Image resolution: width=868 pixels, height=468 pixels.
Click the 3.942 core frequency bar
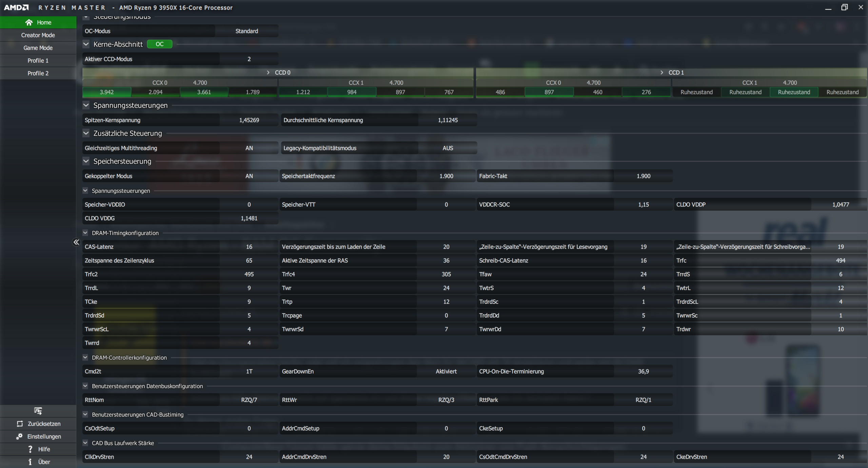click(106, 92)
